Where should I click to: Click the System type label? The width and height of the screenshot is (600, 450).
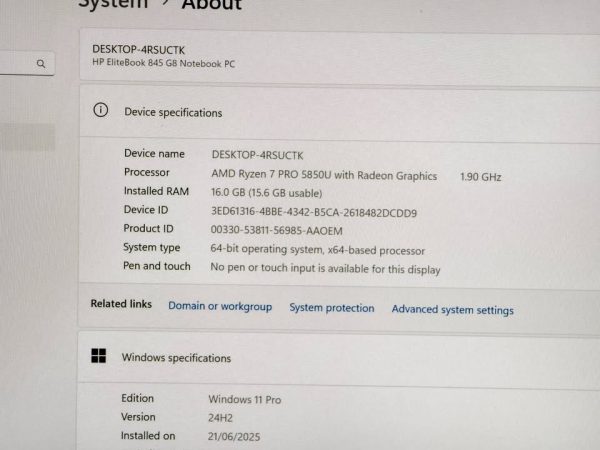[152, 248]
